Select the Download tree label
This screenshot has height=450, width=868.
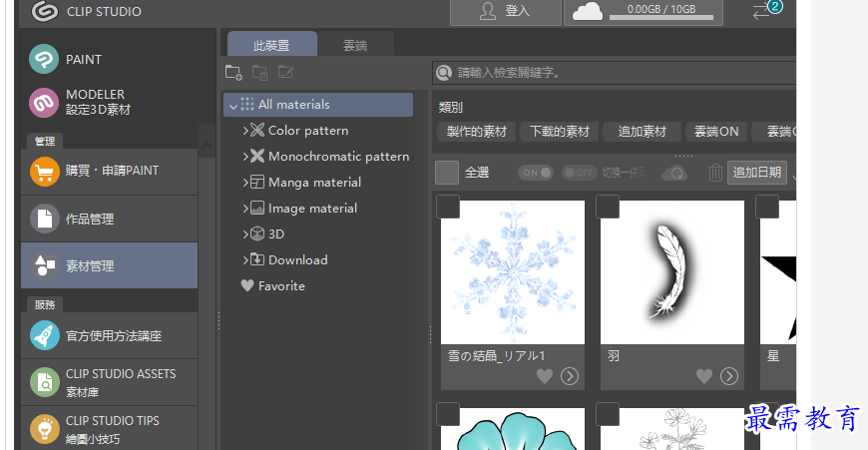click(298, 260)
